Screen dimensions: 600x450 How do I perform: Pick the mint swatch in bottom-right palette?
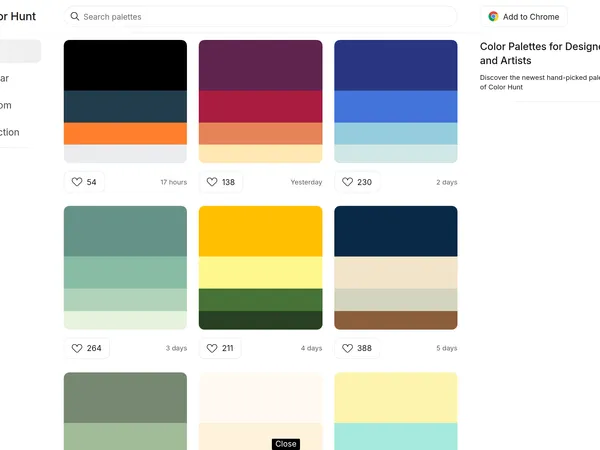[396, 436]
